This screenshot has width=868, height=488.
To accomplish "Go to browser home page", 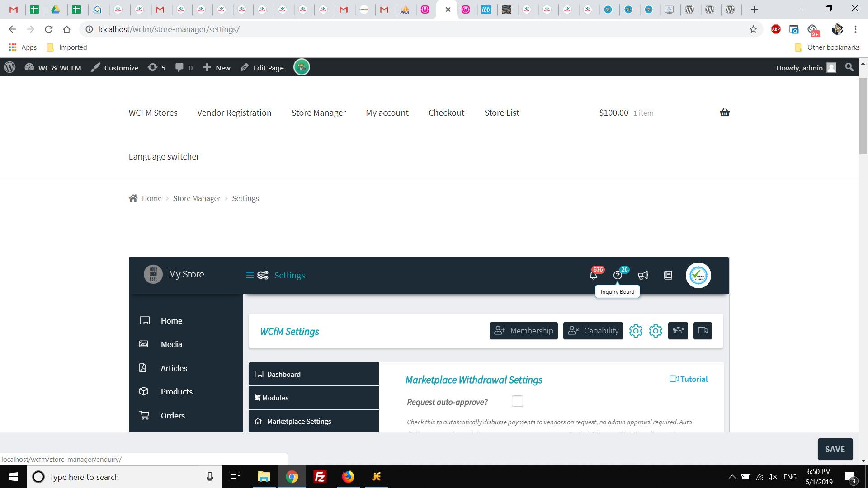I will (66, 29).
